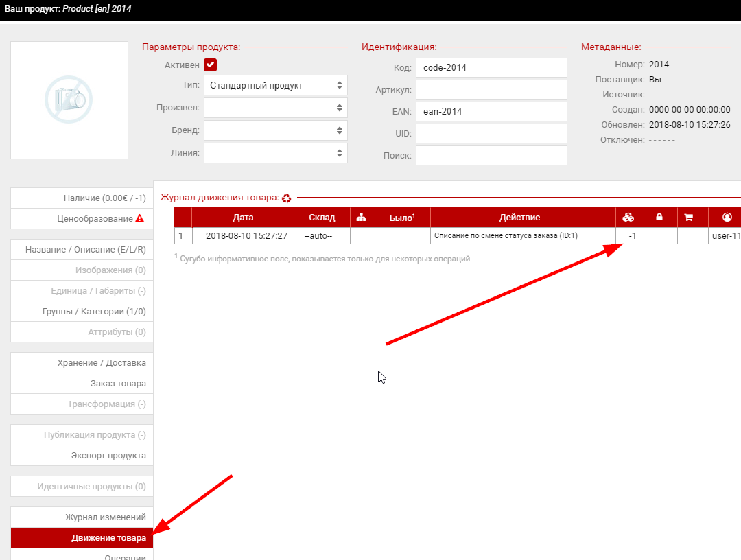Toggle the Активен checkbox
741x560 pixels.
[211, 65]
